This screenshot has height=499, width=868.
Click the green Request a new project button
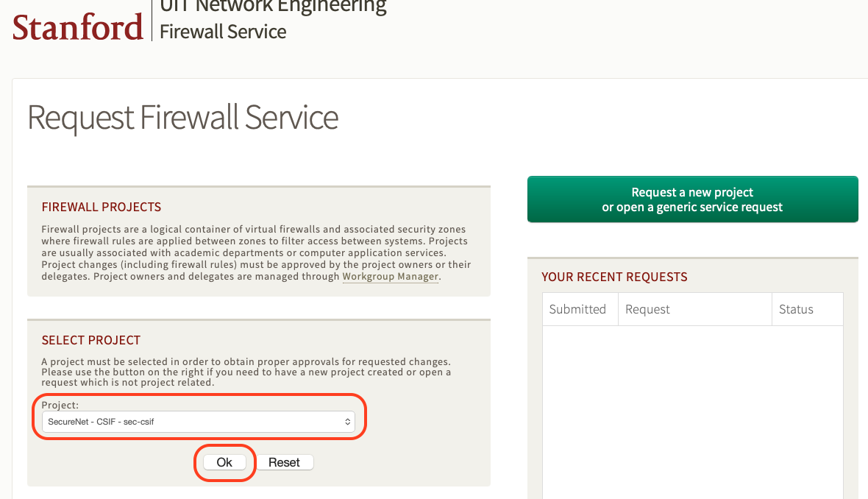[692, 199]
